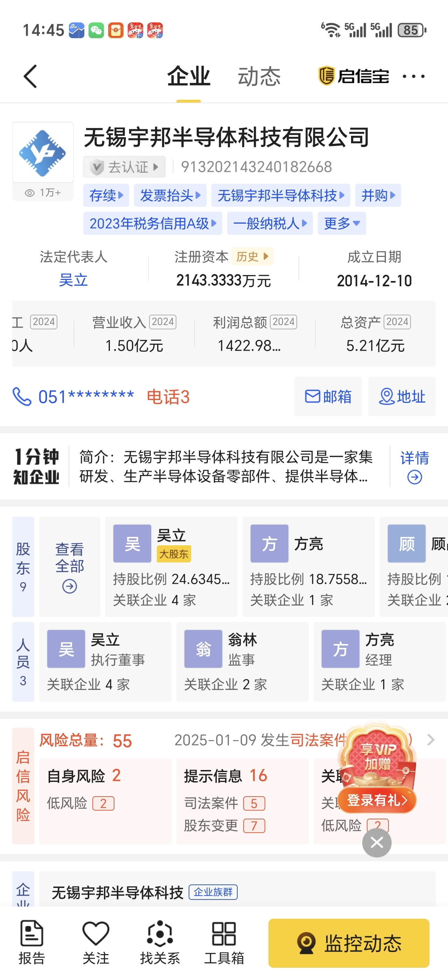
Task: Tap the 地址 button
Action: (401, 397)
